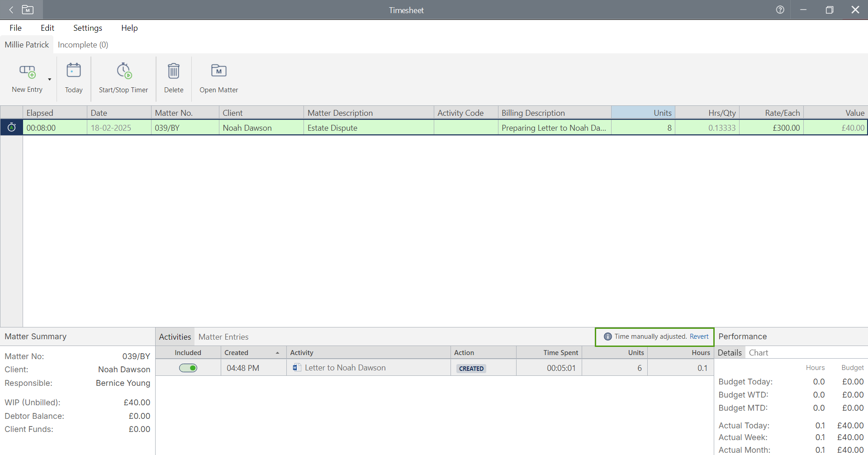Click the Open Matter icon
The width and height of the screenshot is (868, 455).
pyautogui.click(x=218, y=71)
